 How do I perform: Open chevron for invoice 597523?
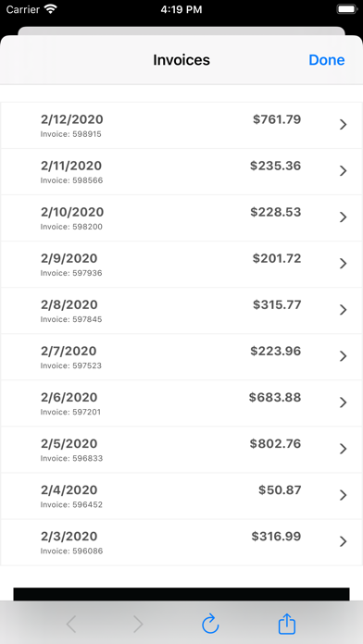(x=343, y=356)
